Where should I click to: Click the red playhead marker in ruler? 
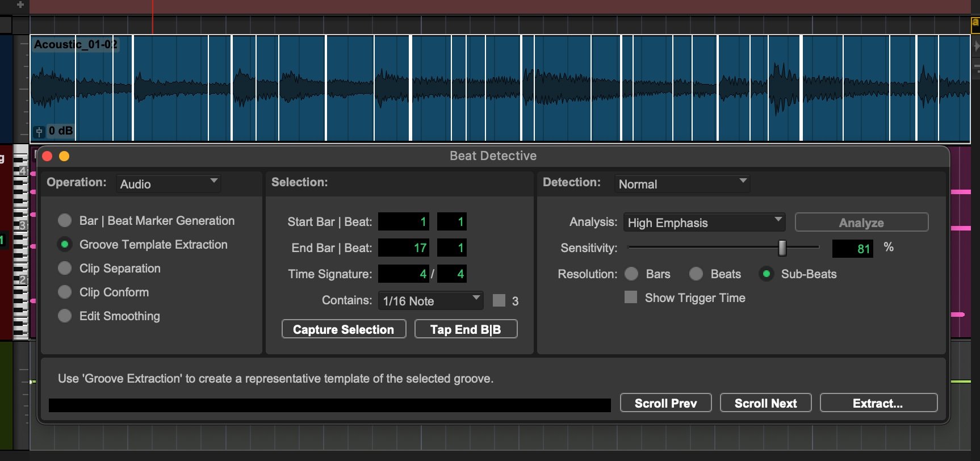(x=152, y=16)
